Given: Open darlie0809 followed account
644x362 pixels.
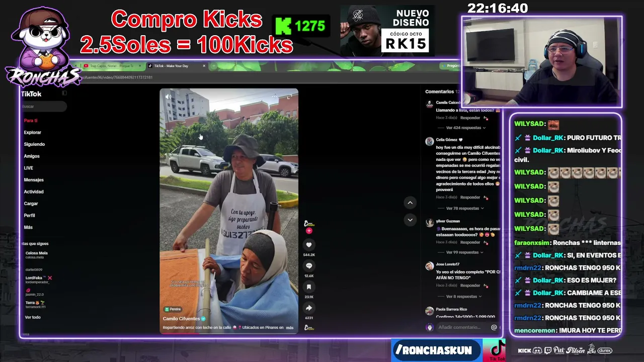Looking at the screenshot, I should point(34,269).
